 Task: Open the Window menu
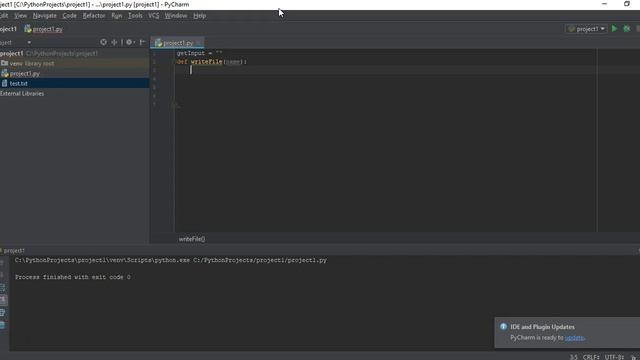coord(176,16)
